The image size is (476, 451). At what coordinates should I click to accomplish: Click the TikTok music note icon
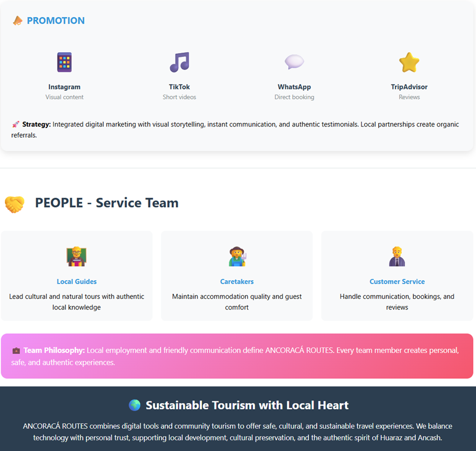pyautogui.click(x=180, y=62)
